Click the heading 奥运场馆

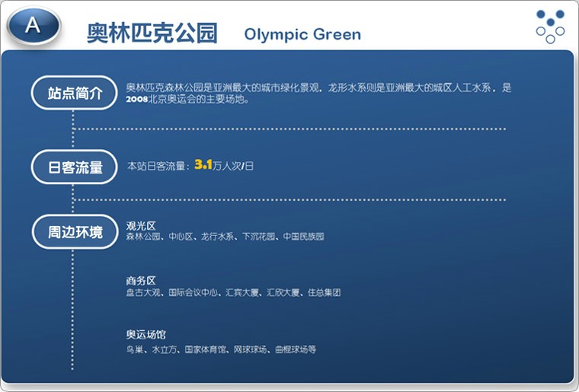(146, 334)
